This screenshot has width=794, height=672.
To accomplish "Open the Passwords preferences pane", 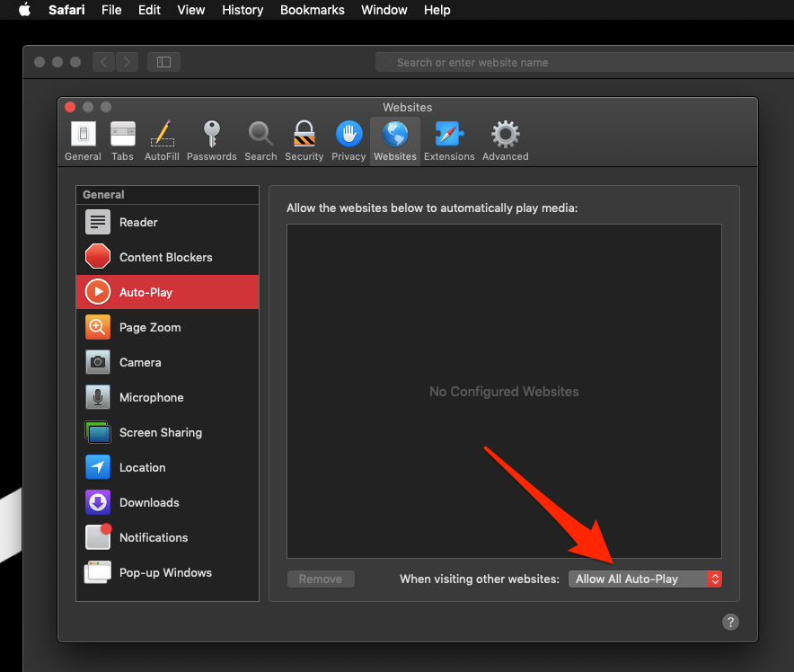I will [x=212, y=141].
